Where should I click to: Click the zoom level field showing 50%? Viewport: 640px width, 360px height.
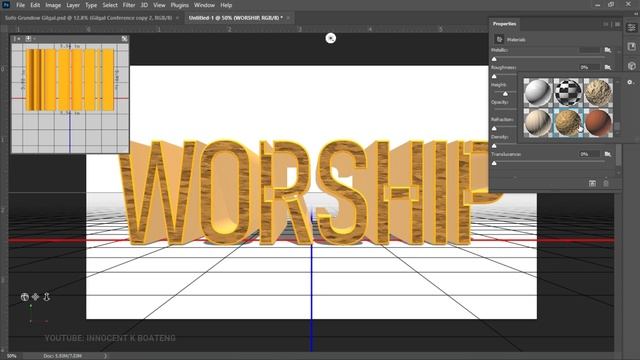click(x=11, y=356)
